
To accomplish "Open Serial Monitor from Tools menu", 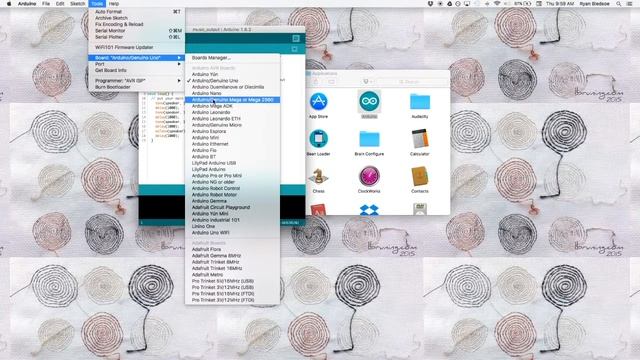I will [137, 31].
